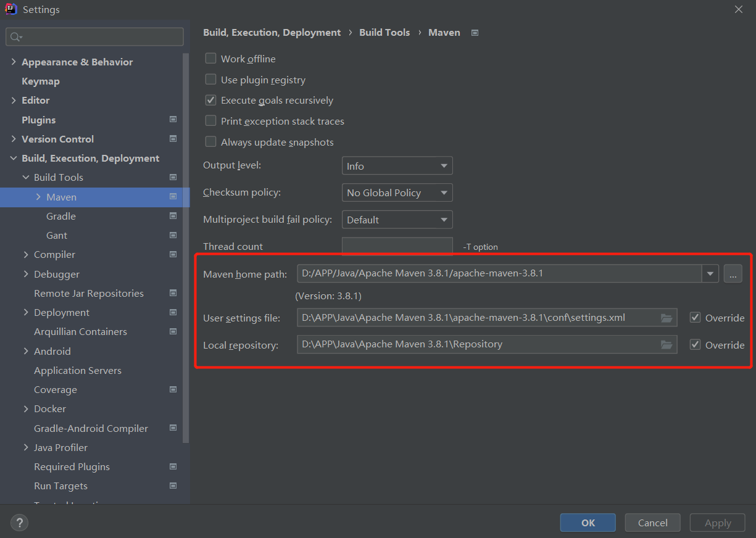Open the Android settings page
This screenshot has height=538, width=756.
52,351
